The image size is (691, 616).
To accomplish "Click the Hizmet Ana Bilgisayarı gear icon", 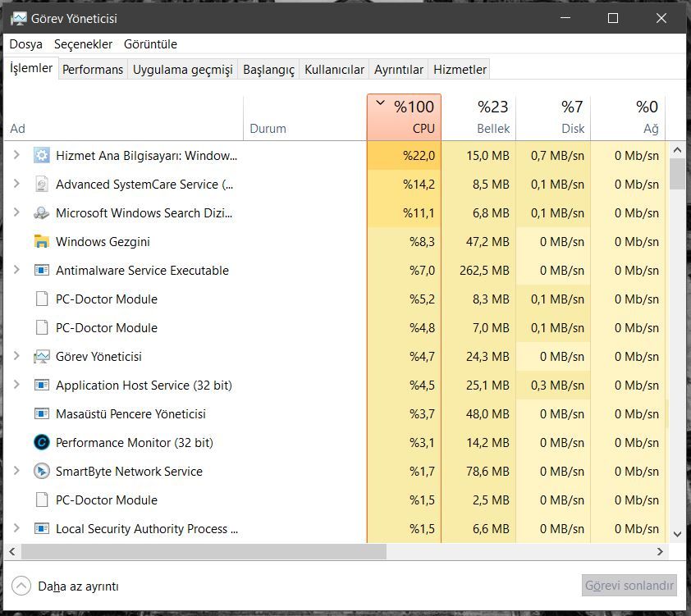I will click(x=42, y=156).
